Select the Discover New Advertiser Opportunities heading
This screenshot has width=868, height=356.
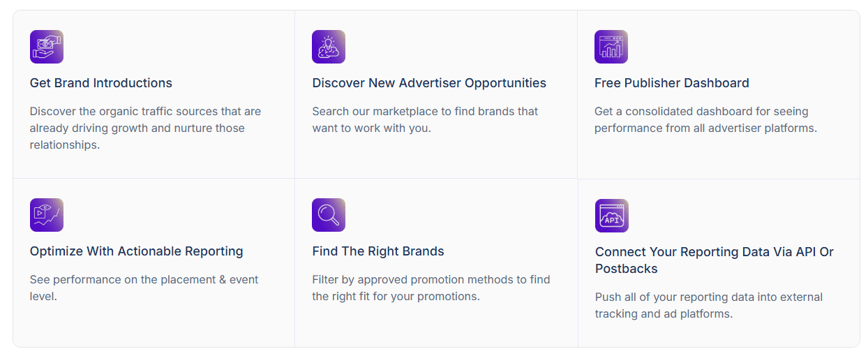[x=429, y=83]
